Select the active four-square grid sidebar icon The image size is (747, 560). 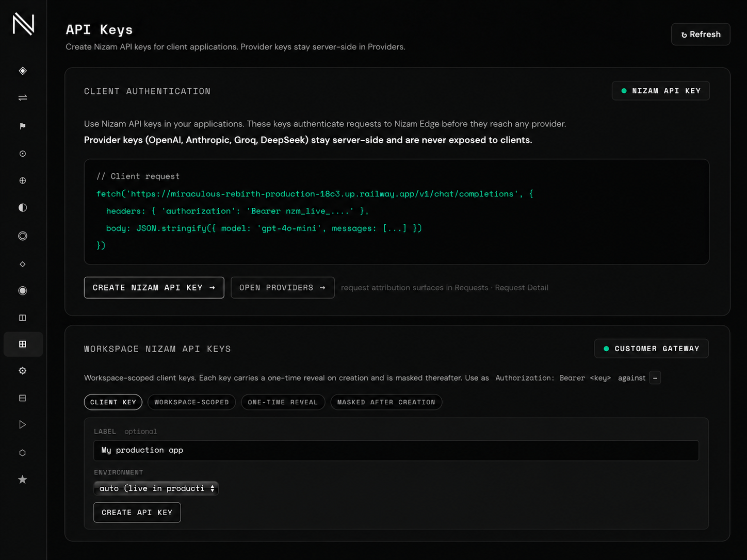click(23, 344)
